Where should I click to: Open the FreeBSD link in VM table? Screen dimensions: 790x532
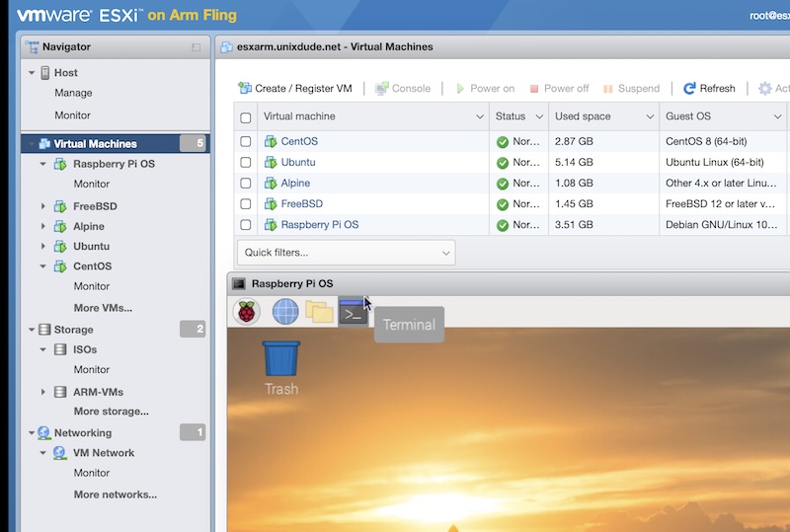302,203
